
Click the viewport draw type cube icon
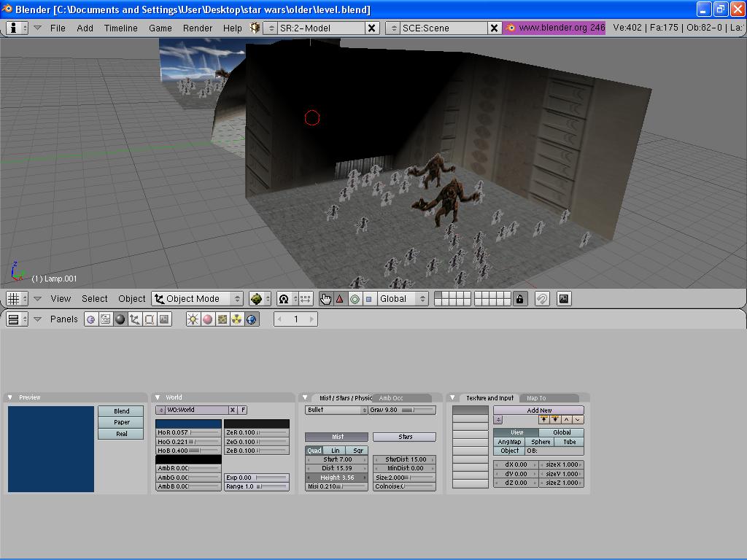tap(260, 299)
